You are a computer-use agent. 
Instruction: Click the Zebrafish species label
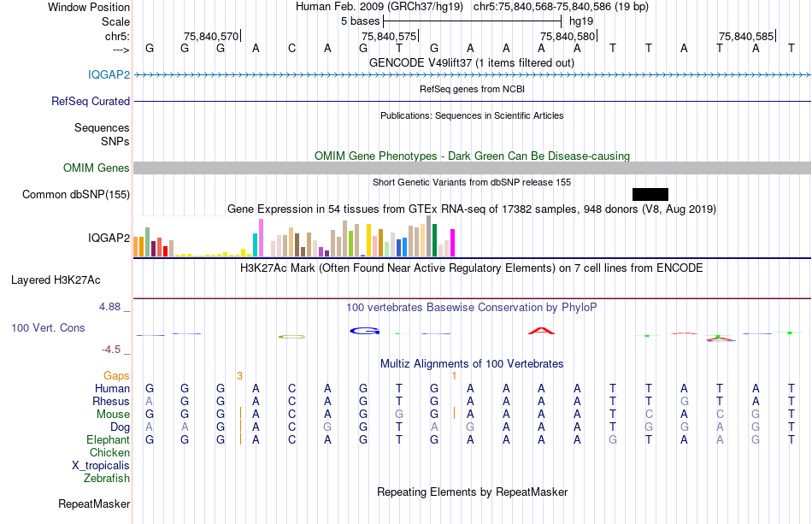pos(107,479)
